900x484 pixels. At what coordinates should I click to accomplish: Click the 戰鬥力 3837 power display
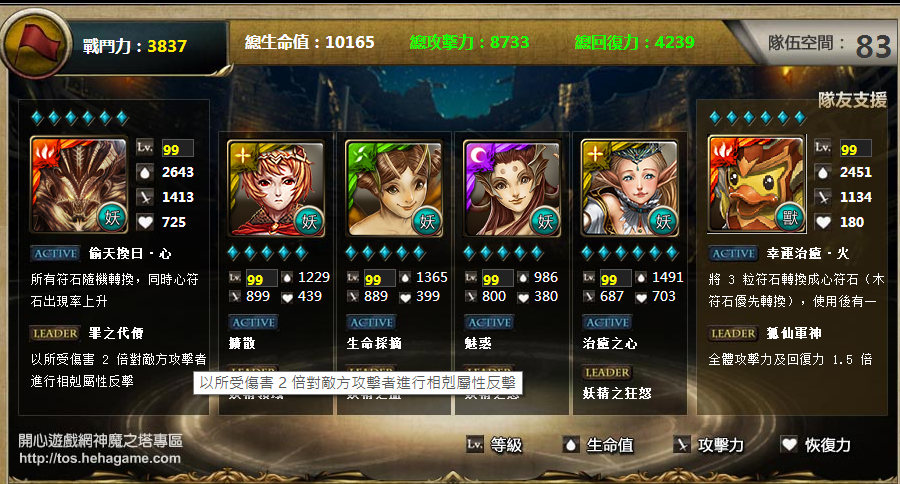tap(134, 46)
